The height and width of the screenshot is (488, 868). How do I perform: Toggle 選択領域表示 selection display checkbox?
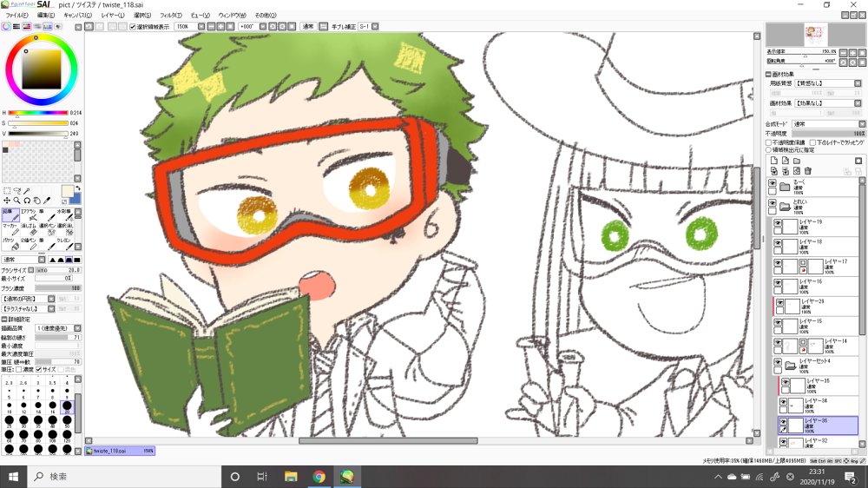132,27
